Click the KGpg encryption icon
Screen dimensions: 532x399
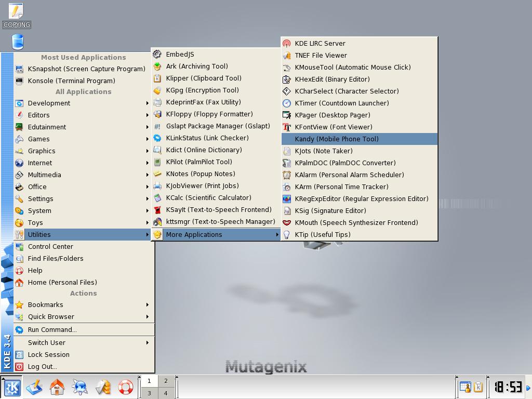(x=157, y=90)
